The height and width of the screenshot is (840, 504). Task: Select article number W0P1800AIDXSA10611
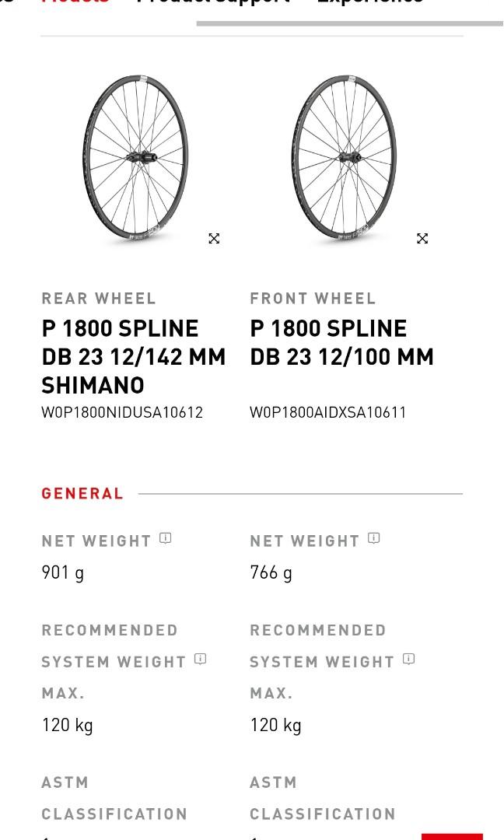[x=327, y=412]
